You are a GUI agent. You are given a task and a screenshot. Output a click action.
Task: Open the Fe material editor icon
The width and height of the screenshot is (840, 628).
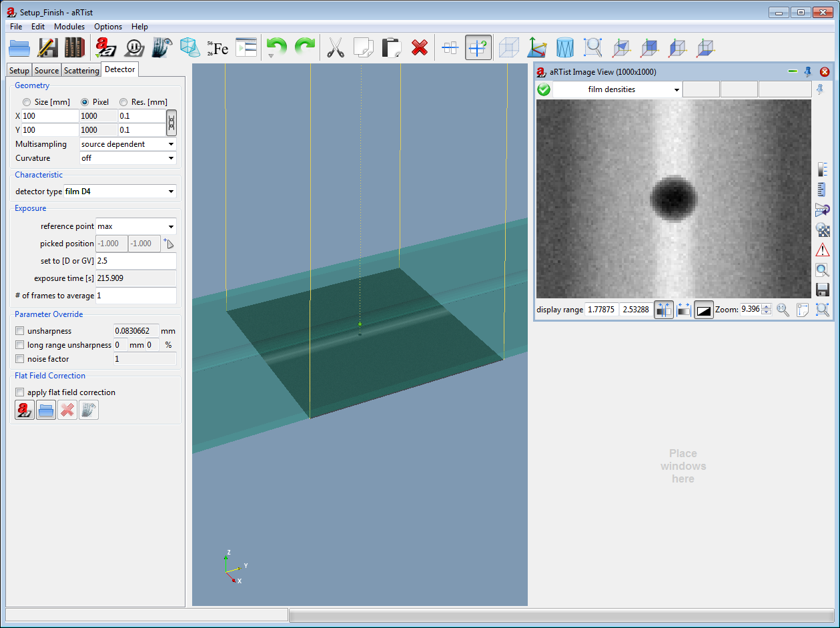(x=218, y=48)
